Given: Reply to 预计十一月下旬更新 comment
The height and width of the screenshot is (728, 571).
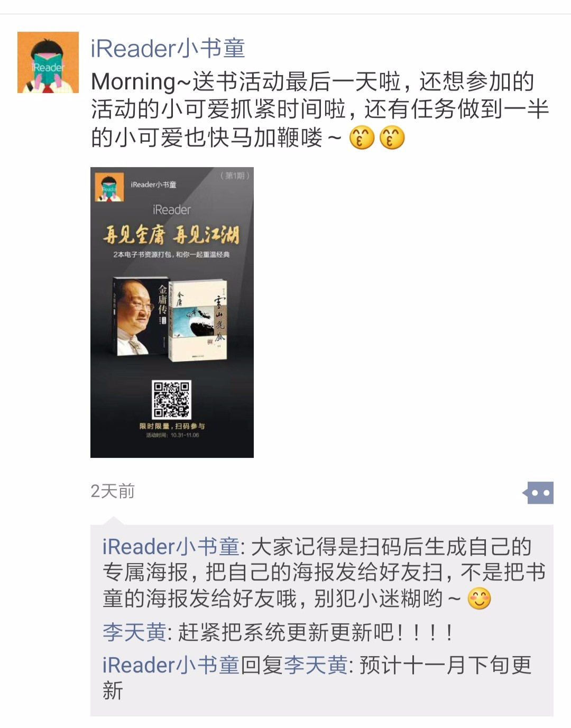Looking at the screenshot, I should click(x=323, y=678).
